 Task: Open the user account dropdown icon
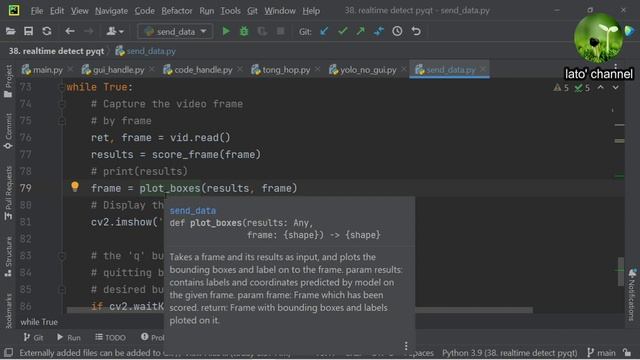click(x=115, y=31)
